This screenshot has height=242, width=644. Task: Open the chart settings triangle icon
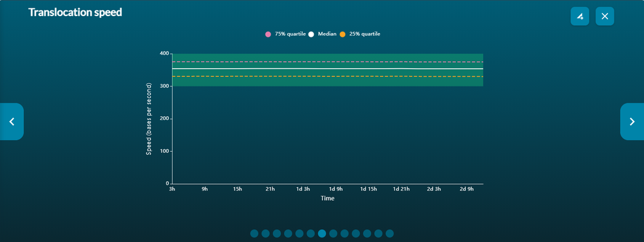click(580, 16)
